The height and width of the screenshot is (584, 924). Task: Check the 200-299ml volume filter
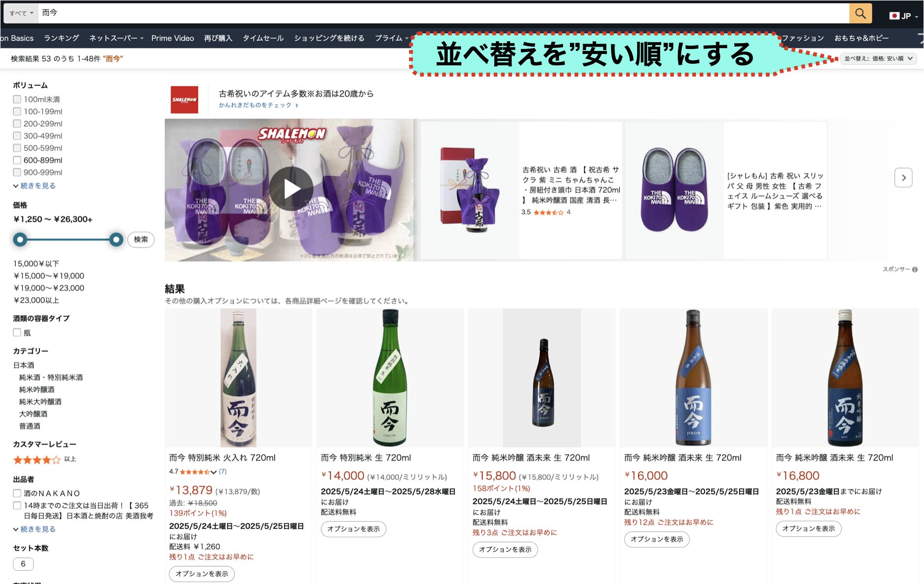click(17, 124)
